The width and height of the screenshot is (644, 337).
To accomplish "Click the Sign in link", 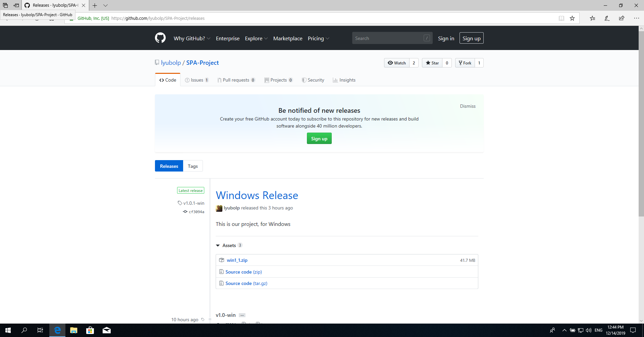I will tap(446, 38).
